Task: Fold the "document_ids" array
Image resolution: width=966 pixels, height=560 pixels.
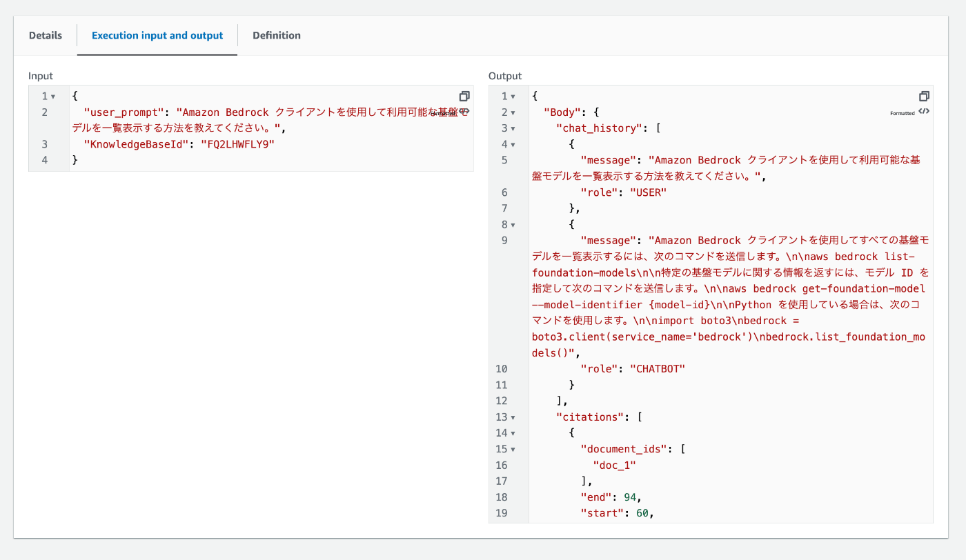Action: (x=513, y=449)
